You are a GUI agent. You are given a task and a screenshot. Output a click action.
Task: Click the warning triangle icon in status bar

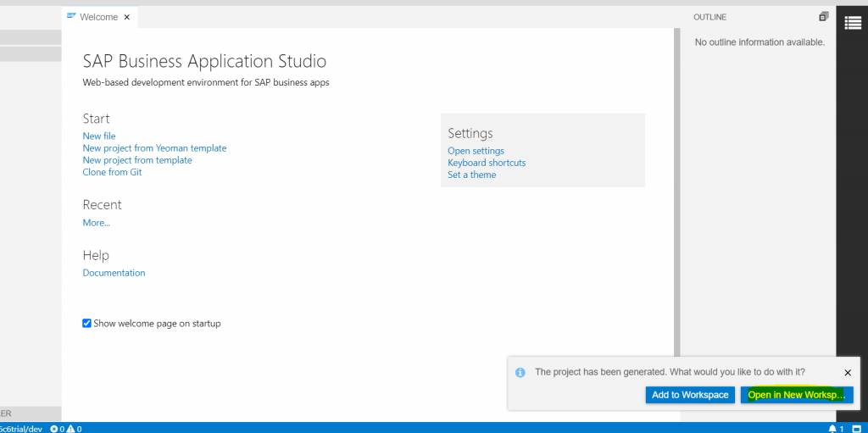[71, 429]
